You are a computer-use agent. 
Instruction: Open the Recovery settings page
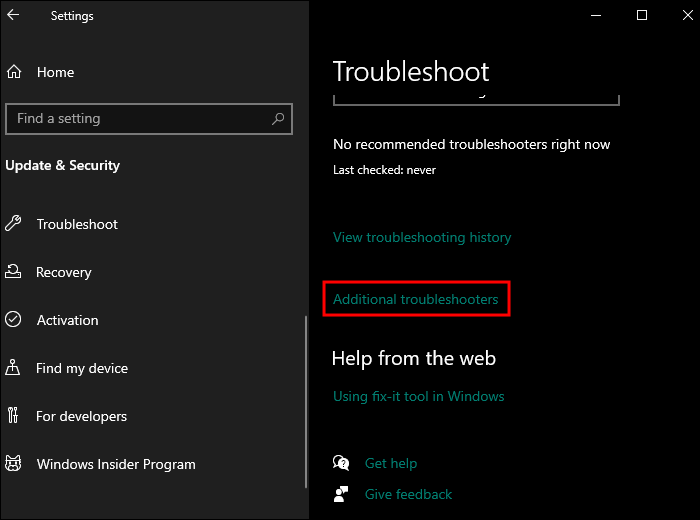[x=64, y=272]
